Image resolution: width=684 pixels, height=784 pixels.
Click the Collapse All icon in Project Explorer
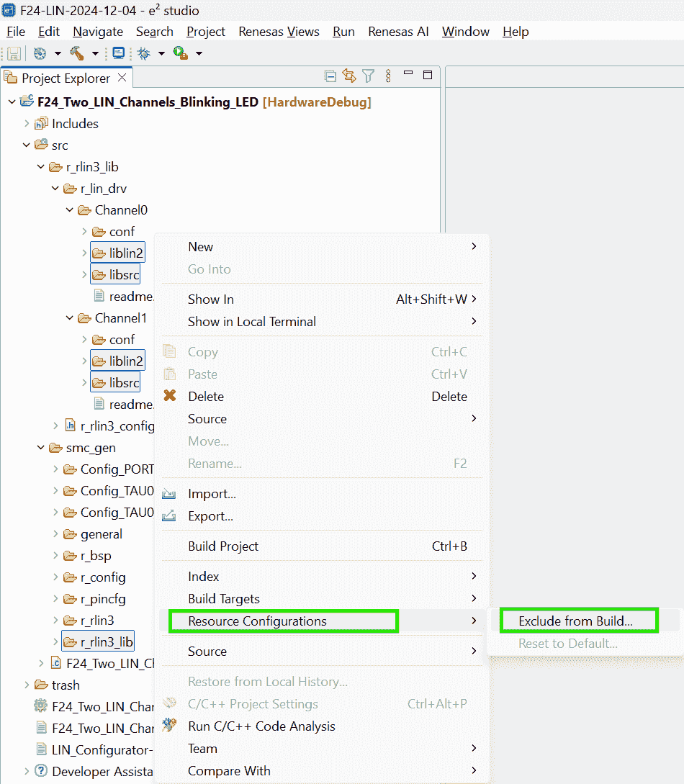[x=330, y=76]
